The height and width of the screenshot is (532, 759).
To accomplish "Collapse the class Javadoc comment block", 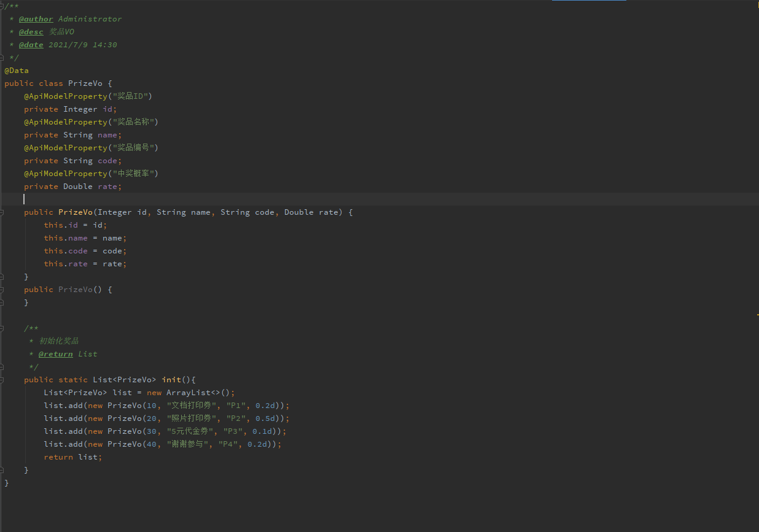I will coord(2,6).
